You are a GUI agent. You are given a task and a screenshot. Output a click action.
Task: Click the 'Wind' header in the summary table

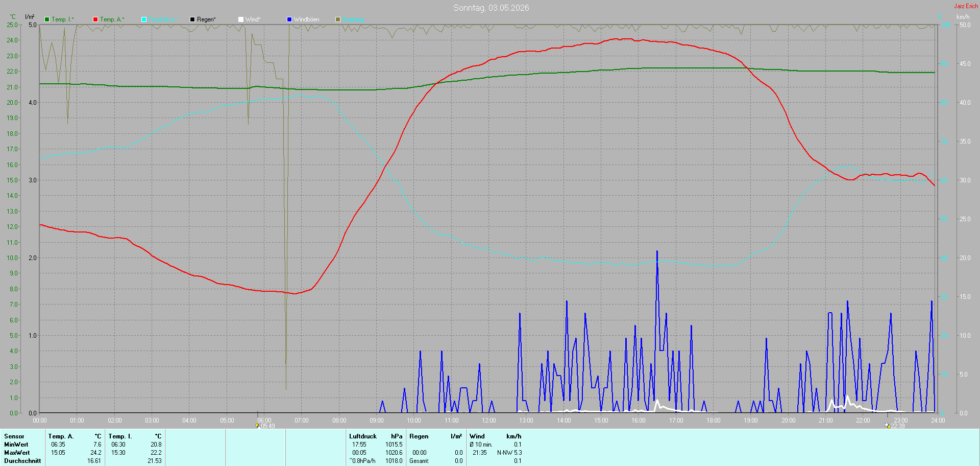pos(477,436)
